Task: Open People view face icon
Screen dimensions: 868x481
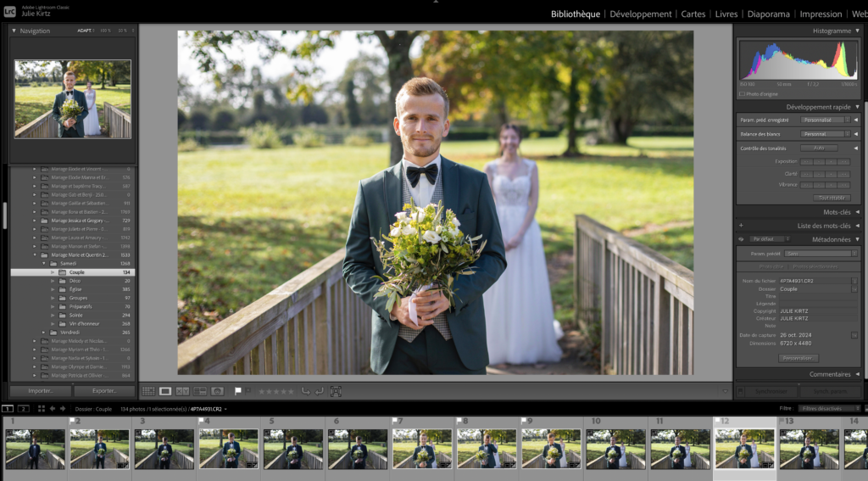Action: [218, 391]
